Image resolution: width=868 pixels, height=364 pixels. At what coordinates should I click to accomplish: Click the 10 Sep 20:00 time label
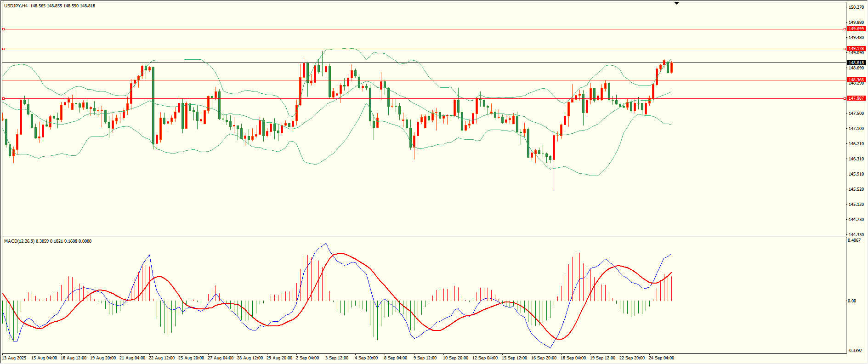pyautogui.click(x=455, y=358)
